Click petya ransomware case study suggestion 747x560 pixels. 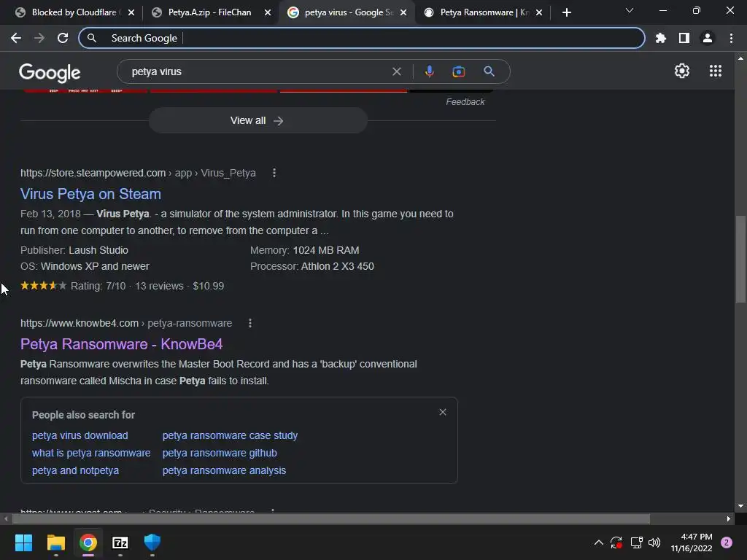tap(230, 435)
